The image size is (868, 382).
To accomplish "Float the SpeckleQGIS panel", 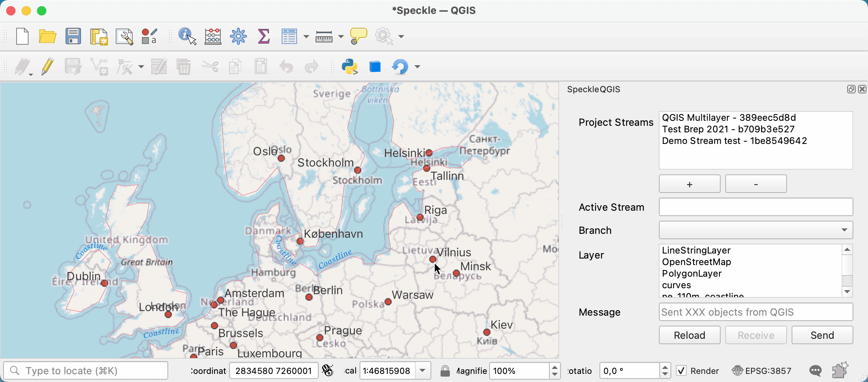I will coord(851,89).
